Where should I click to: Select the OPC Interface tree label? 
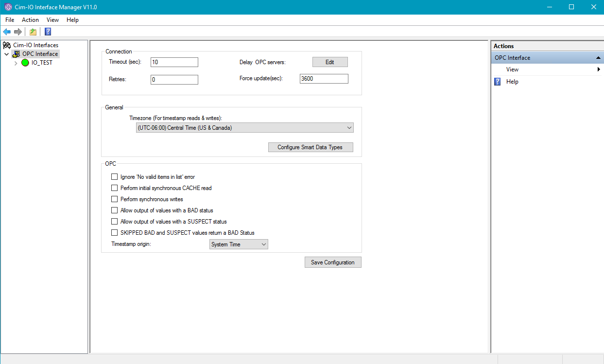tap(40, 54)
